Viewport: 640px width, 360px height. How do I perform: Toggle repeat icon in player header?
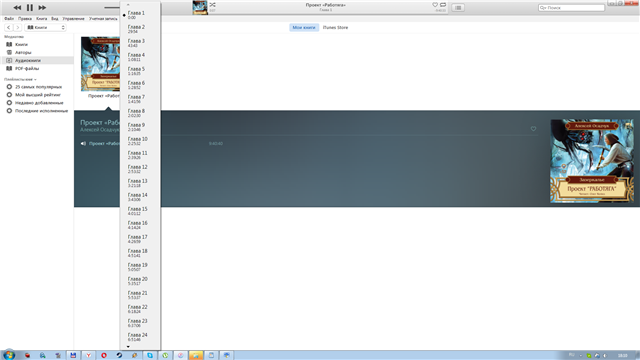(x=443, y=5)
